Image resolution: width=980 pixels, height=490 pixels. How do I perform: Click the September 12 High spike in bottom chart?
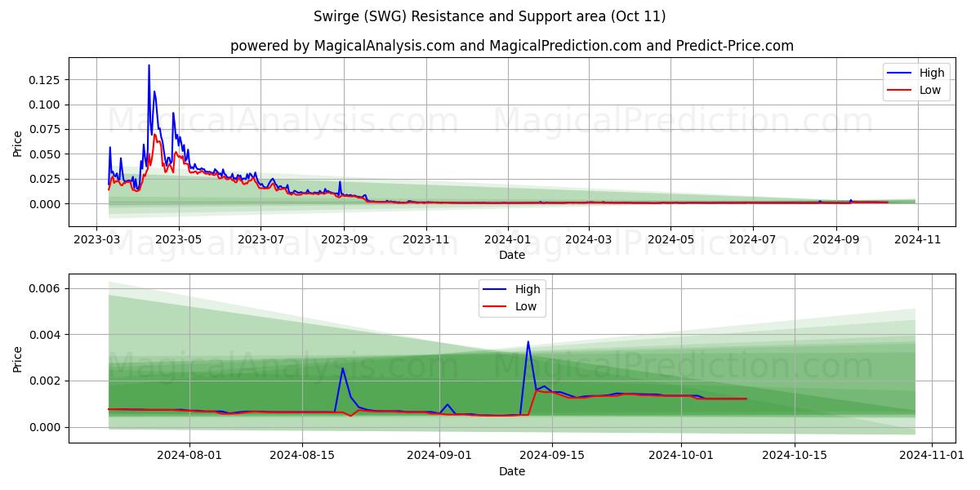[x=528, y=342]
